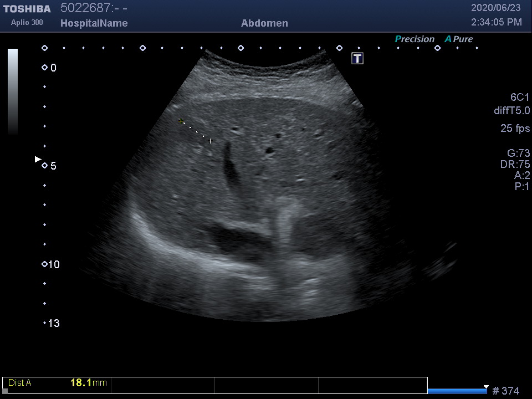The width and height of the screenshot is (532, 399).
Task: Click the 10 cm depth ring marker
Action: tap(44, 264)
